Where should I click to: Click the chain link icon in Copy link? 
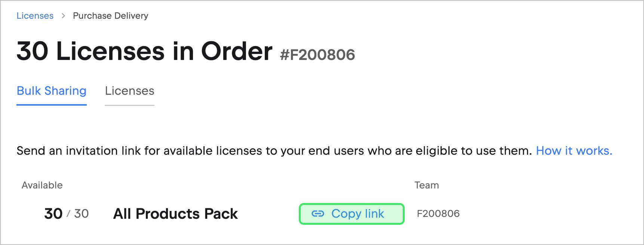[x=318, y=214]
